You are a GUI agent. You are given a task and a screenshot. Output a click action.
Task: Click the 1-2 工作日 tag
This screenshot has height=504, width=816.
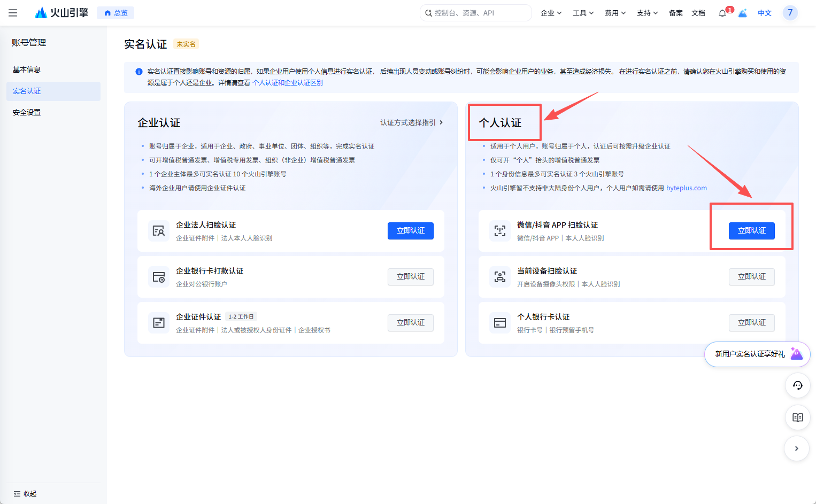[x=241, y=316]
